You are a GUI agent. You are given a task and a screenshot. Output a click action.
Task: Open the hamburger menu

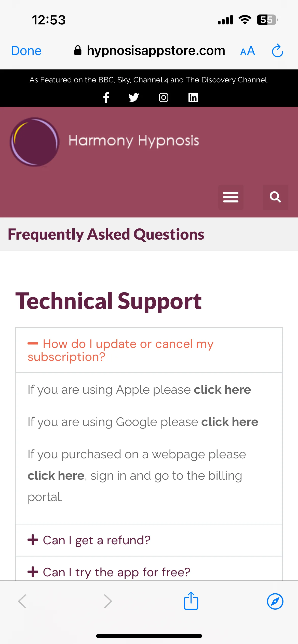(x=231, y=197)
